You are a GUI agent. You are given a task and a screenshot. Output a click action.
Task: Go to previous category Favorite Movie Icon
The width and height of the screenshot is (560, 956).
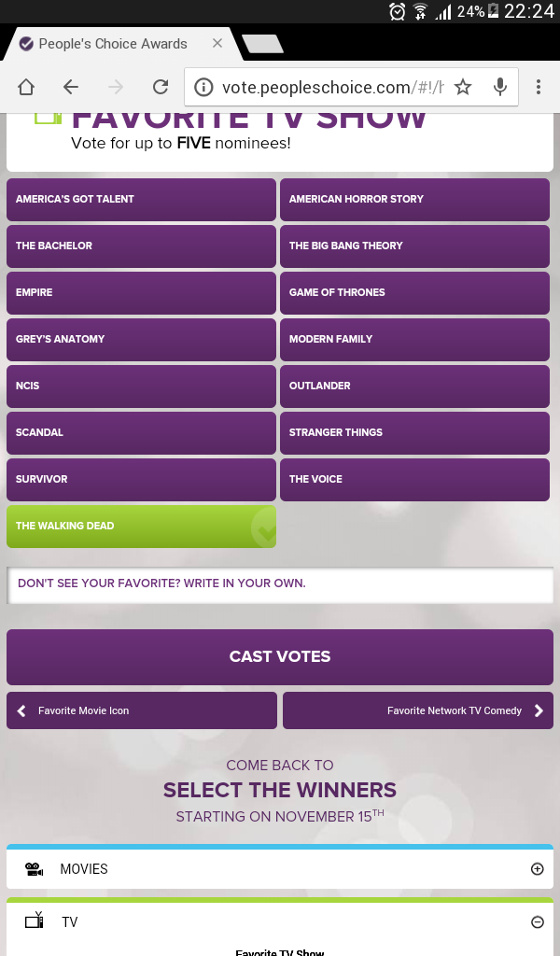coord(141,710)
